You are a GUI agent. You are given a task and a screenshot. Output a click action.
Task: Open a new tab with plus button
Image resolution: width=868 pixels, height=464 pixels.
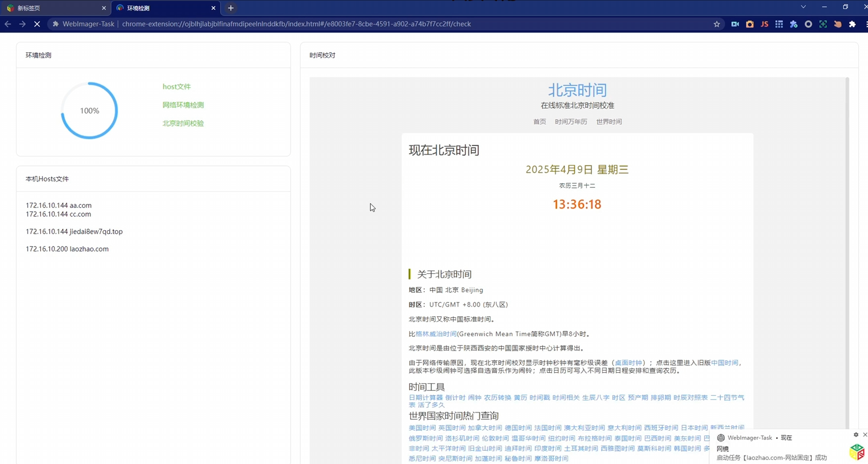coord(231,8)
